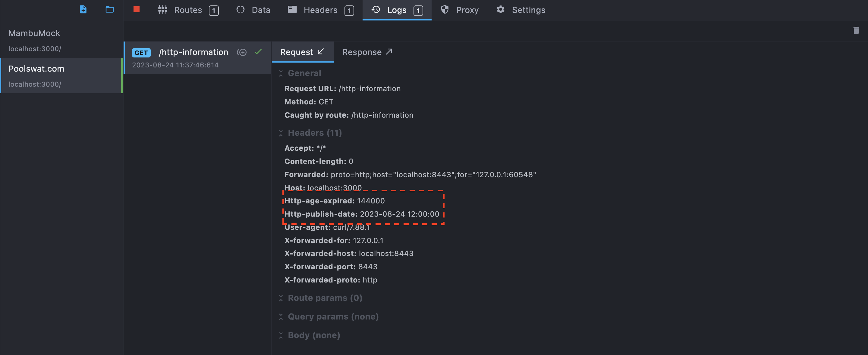Open the Routes tab
The image size is (868, 355).
coord(188,10)
